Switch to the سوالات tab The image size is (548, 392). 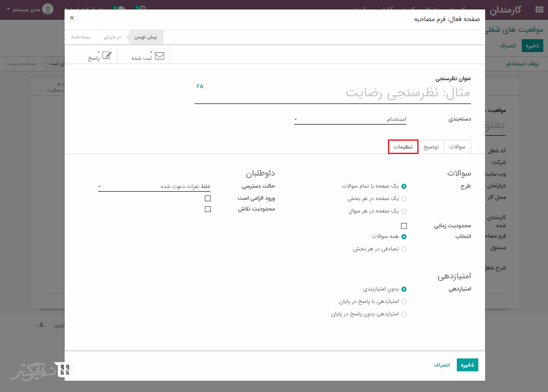(457, 147)
